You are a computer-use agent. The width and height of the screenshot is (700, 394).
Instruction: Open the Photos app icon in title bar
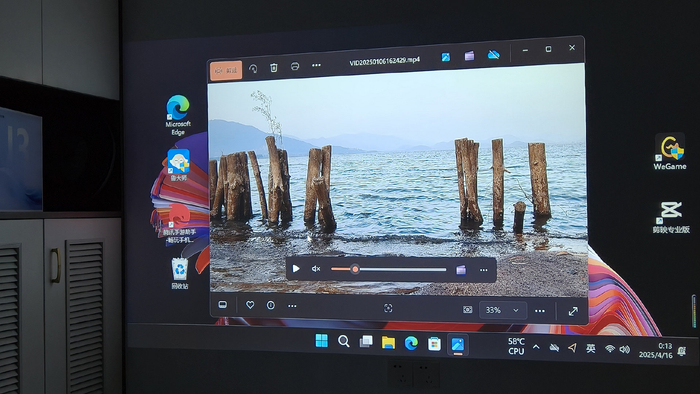pos(446,57)
